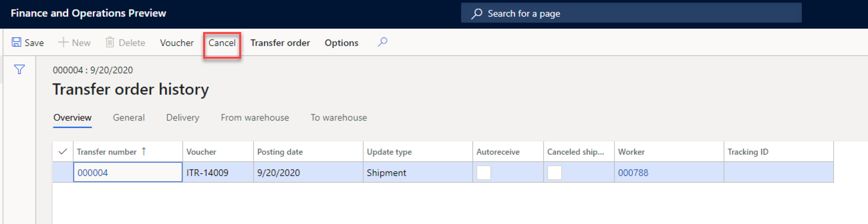Tick the Autoreceive checkbox for 000004
Image resolution: width=868 pixels, height=224 pixels.
click(484, 172)
